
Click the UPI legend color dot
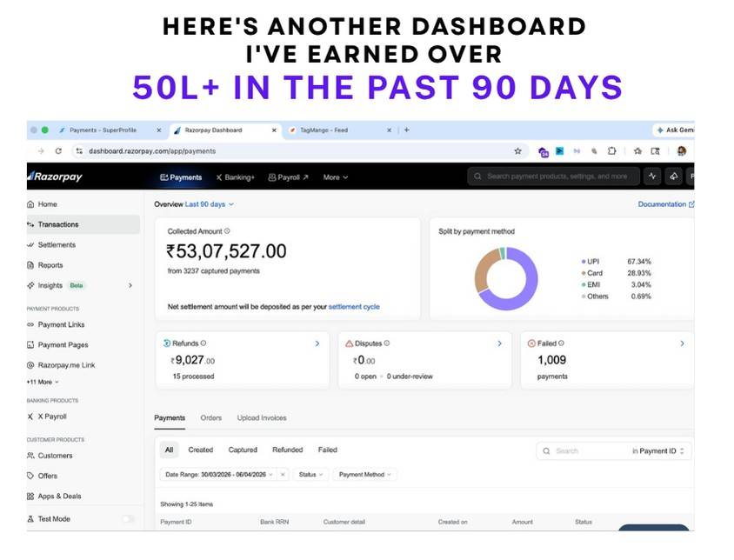point(584,261)
